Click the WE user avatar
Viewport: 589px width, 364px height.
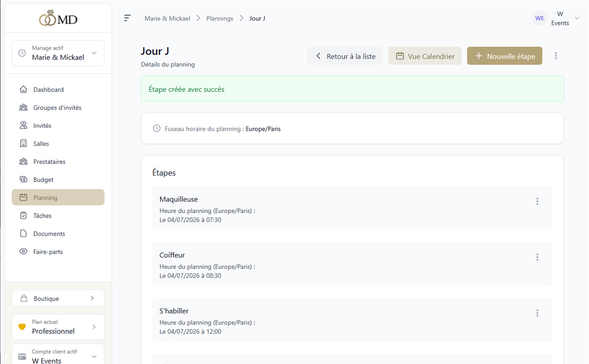click(x=540, y=18)
